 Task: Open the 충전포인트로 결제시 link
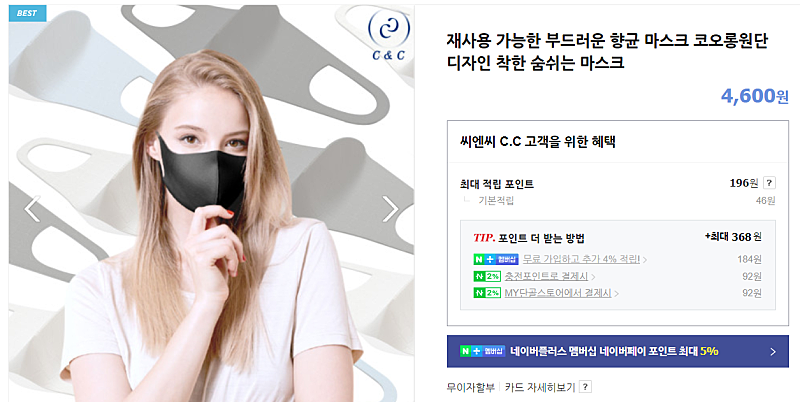point(549,277)
